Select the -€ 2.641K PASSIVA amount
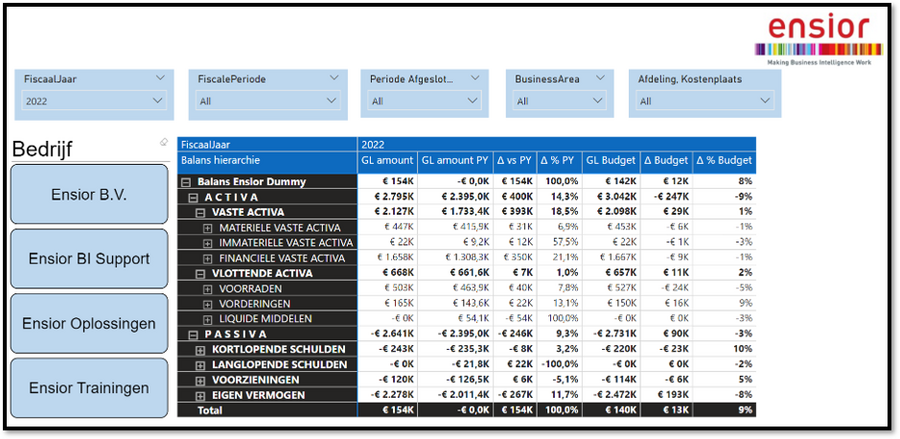This screenshot has height=439, width=900. [x=387, y=334]
